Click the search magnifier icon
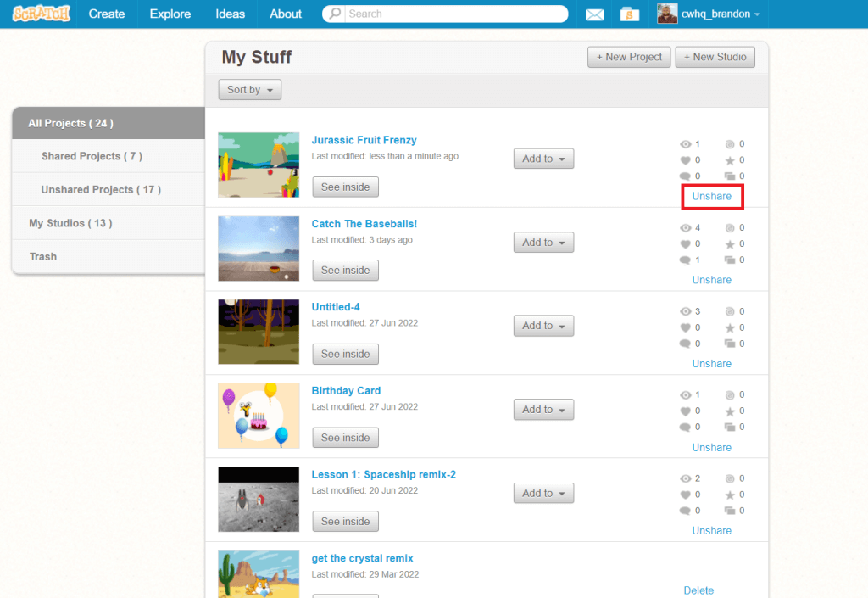Screen dimensions: 868x598 coord(336,14)
